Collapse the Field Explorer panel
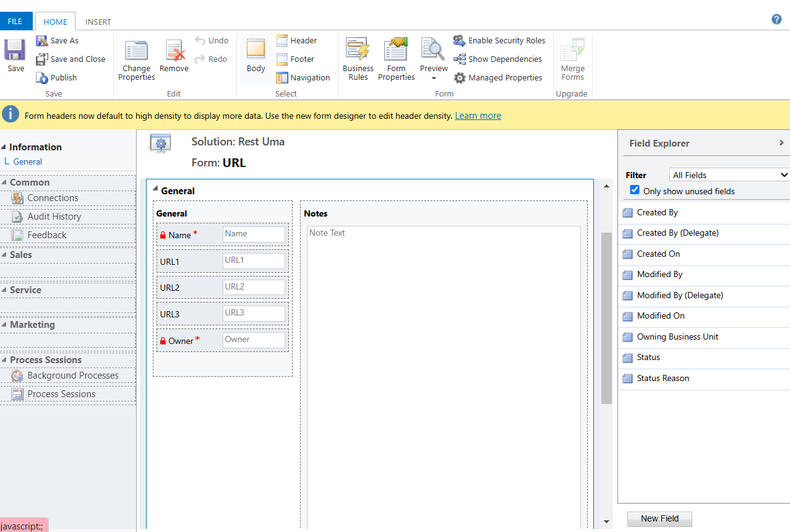Viewport: 790px width, 532px height. [782, 143]
